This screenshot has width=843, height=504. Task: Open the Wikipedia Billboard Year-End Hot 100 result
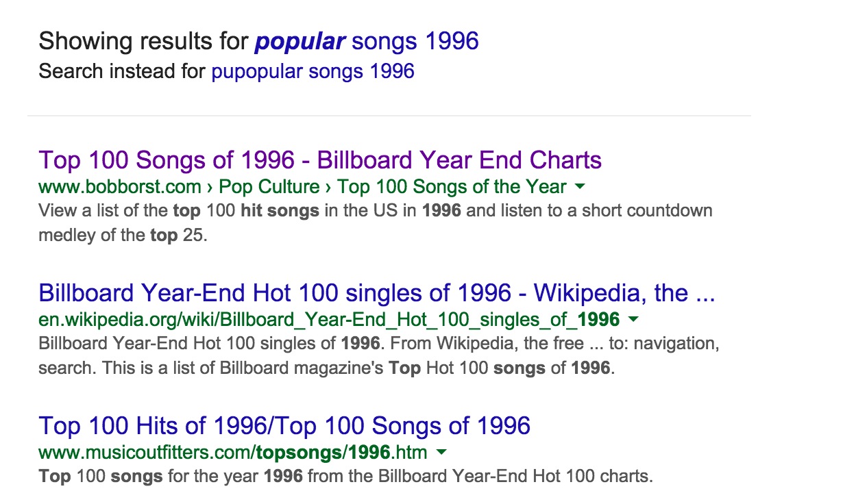tap(376, 293)
